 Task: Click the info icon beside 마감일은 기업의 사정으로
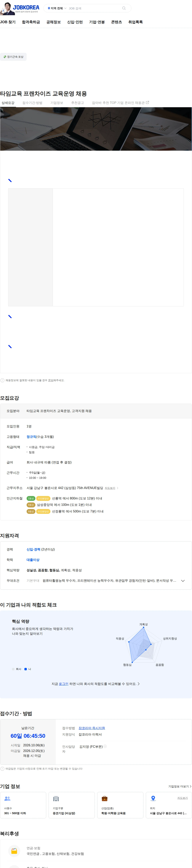[x=2, y=769]
